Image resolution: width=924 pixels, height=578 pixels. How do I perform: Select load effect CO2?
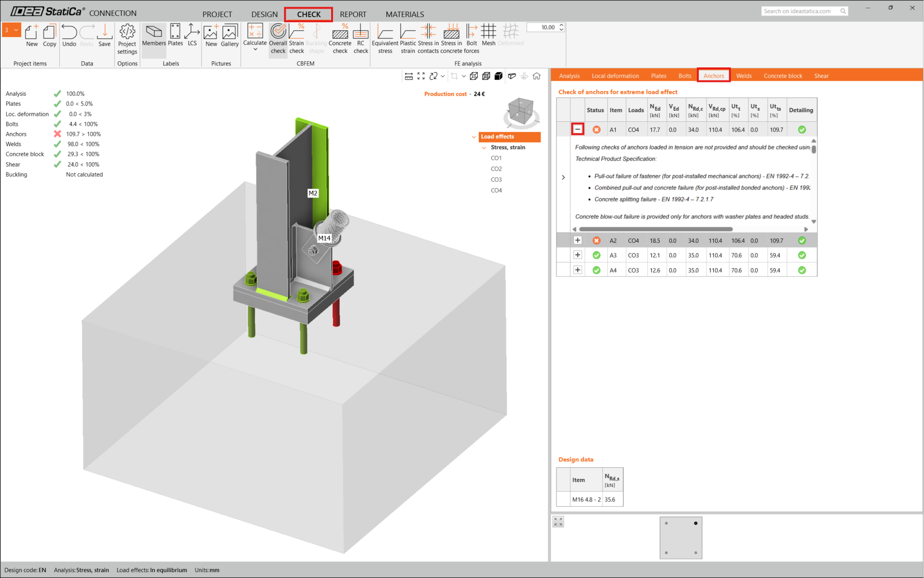coord(496,169)
